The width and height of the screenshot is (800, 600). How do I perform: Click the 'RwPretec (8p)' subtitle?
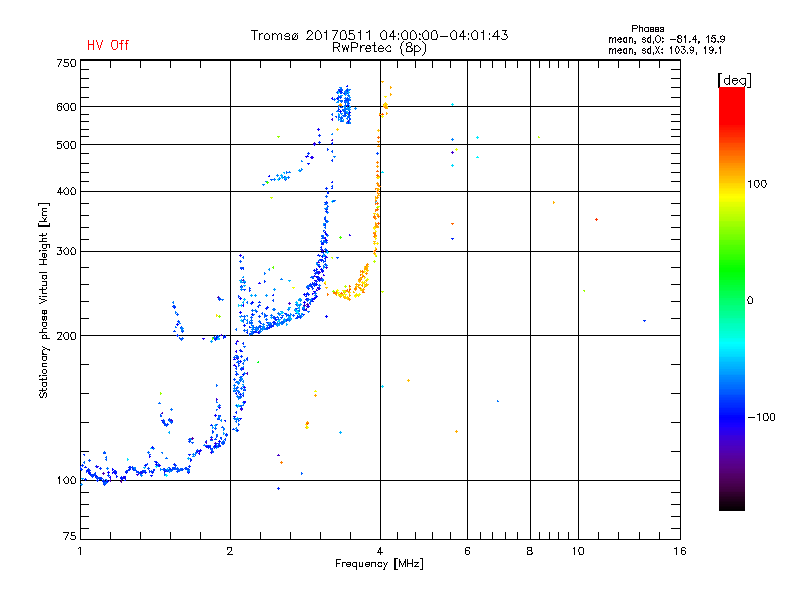point(379,48)
